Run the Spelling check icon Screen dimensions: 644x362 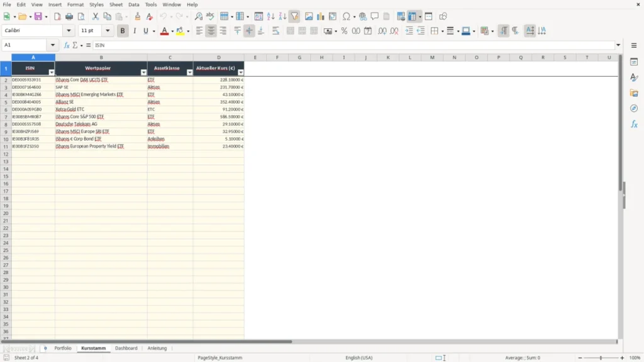[210, 16]
